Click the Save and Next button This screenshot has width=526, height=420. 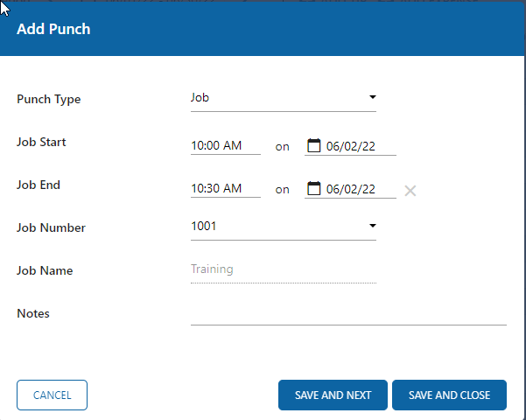coord(333,395)
